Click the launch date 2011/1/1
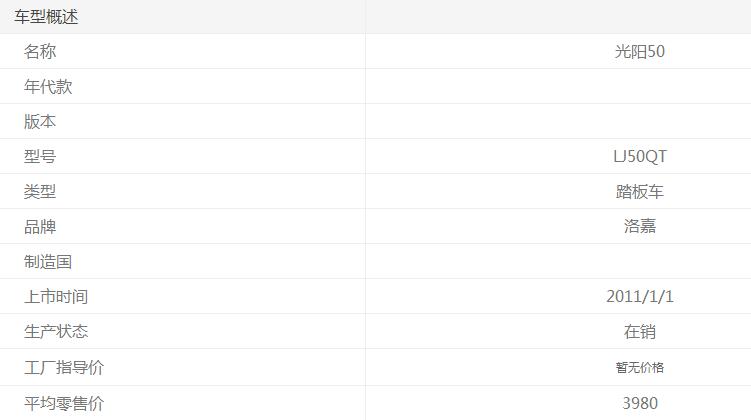751x420 pixels. (x=639, y=297)
